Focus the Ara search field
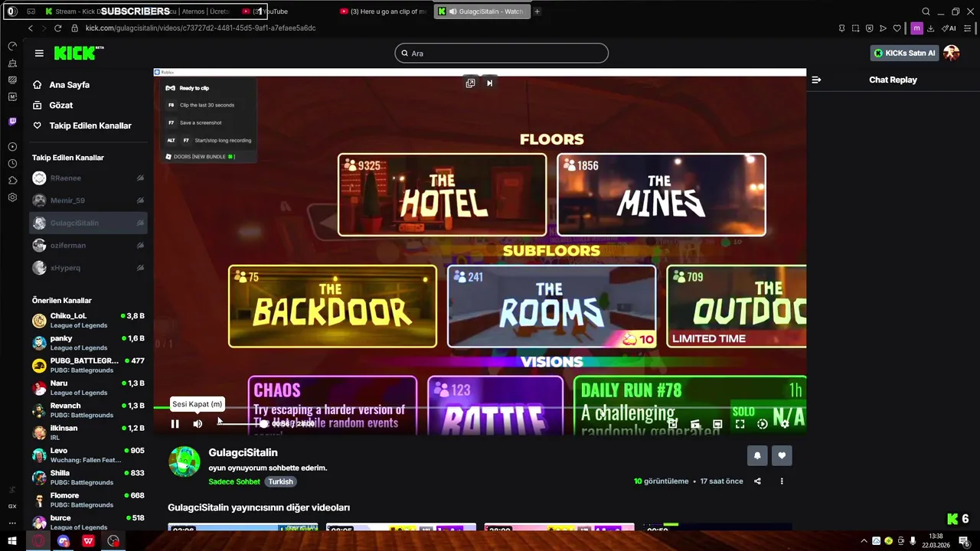 [x=501, y=53]
